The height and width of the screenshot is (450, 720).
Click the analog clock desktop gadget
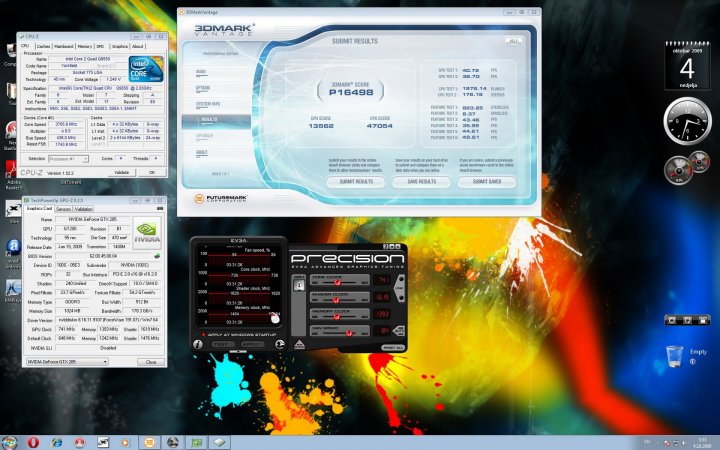[x=687, y=121]
